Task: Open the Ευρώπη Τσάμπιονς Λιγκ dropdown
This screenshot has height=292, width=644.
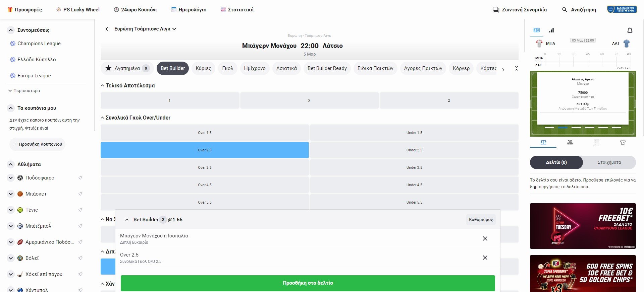Action: (145, 29)
